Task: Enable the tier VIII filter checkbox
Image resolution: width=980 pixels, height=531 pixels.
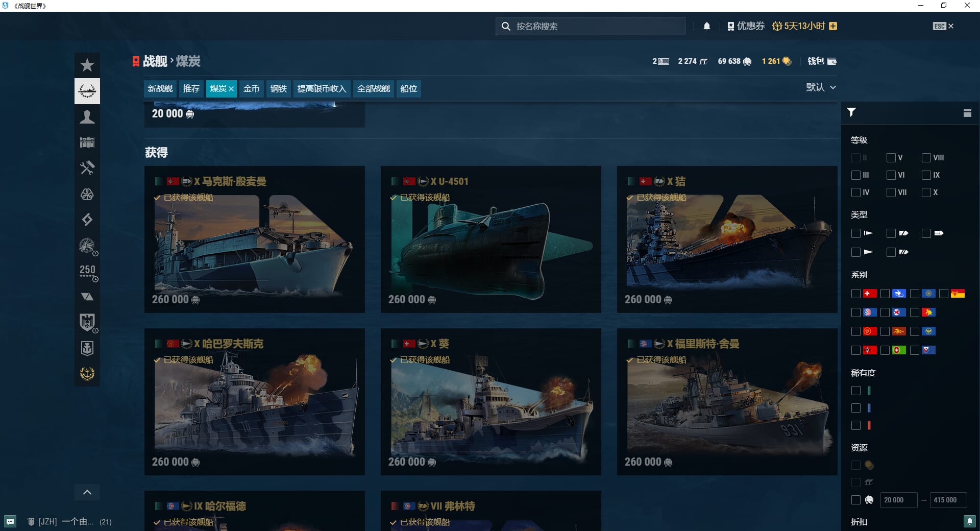Action: [926, 158]
